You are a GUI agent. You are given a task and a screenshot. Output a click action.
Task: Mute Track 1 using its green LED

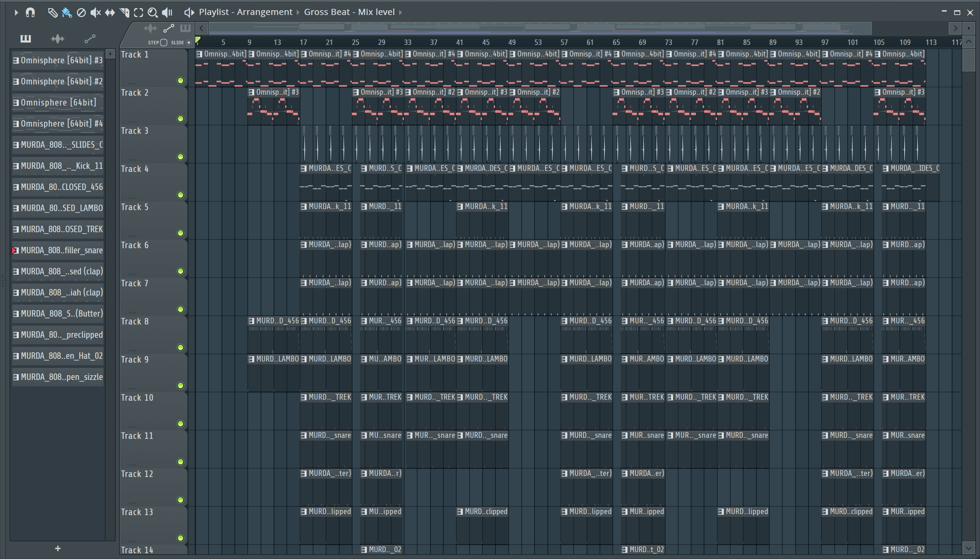point(180,81)
